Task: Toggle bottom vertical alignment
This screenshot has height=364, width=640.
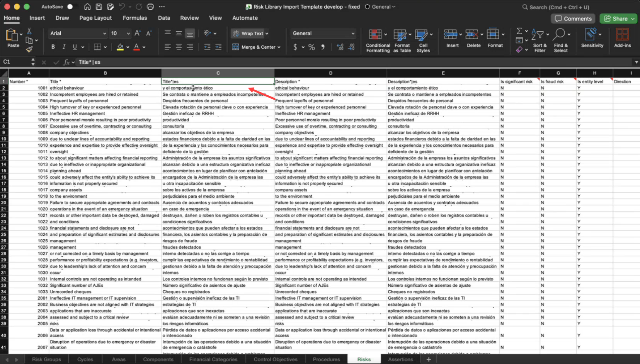Action: (x=190, y=33)
